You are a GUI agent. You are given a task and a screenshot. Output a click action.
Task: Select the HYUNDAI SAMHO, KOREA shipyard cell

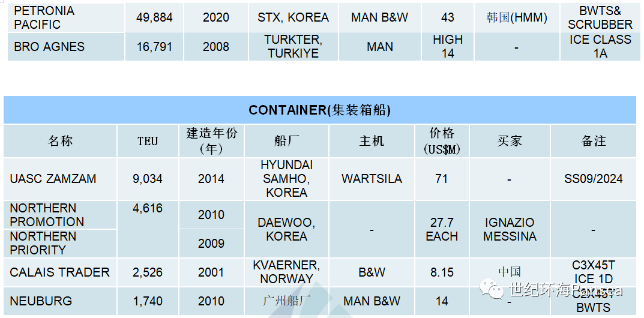(x=287, y=179)
